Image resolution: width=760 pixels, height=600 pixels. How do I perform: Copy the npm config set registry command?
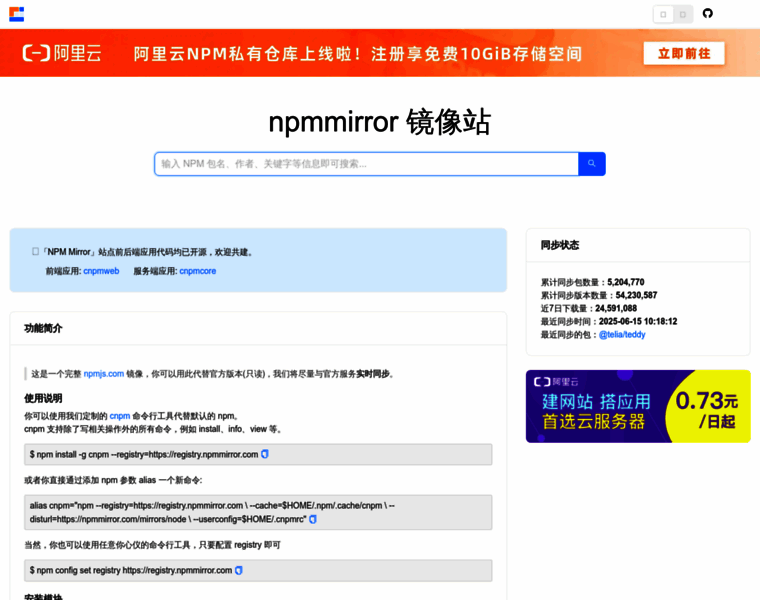pos(238,570)
